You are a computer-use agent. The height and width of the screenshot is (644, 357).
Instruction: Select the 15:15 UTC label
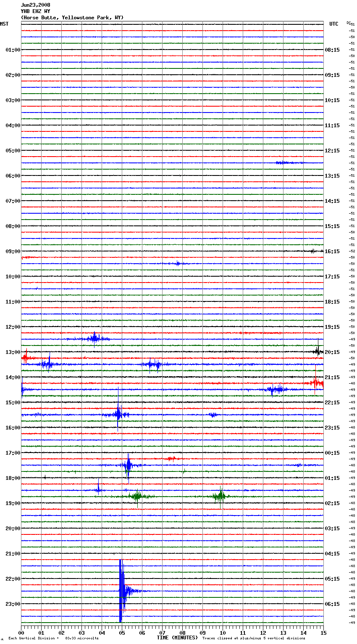(332, 226)
